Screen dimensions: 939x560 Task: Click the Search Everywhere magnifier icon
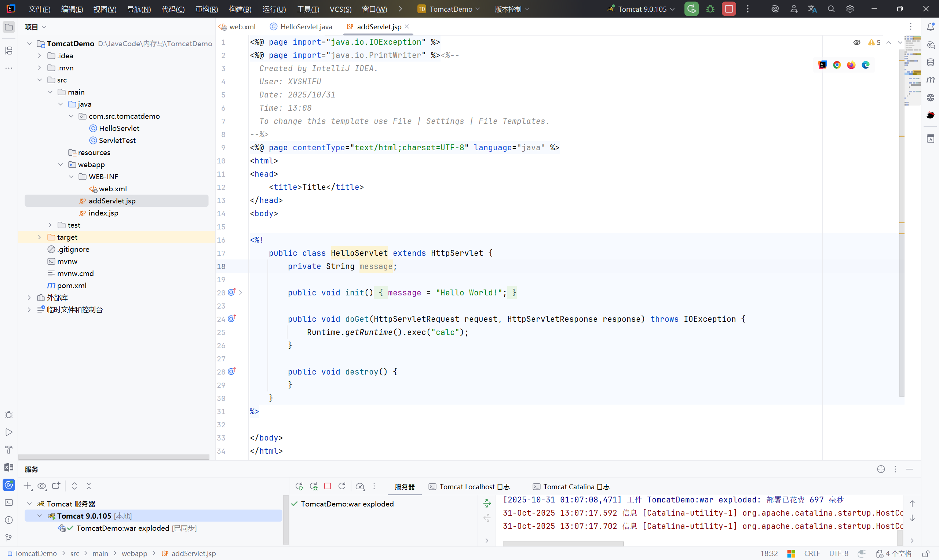[831, 9]
